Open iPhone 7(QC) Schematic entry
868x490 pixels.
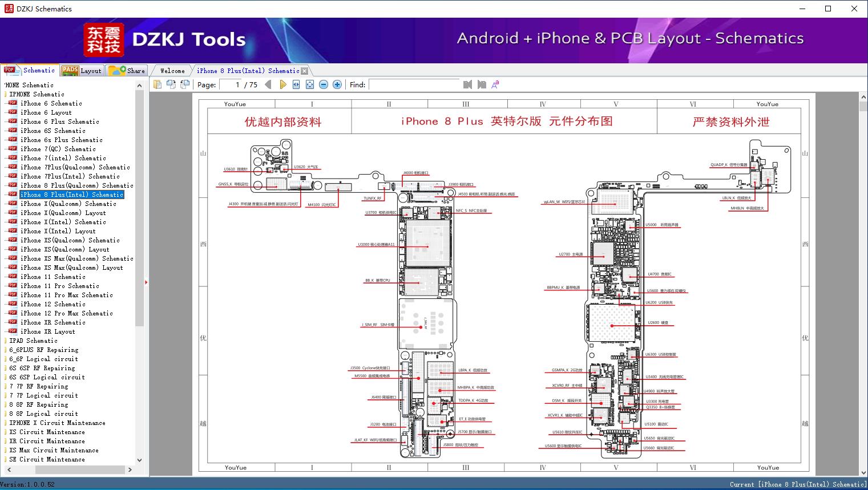pos(58,149)
